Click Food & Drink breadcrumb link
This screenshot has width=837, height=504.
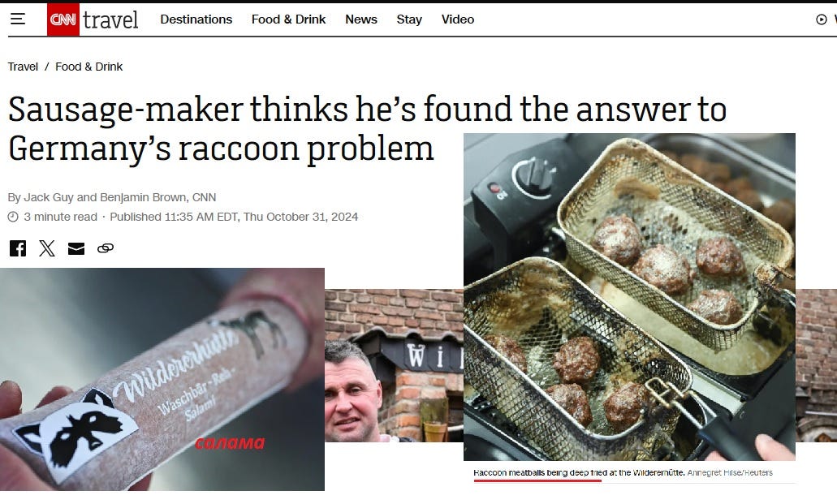click(x=89, y=67)
